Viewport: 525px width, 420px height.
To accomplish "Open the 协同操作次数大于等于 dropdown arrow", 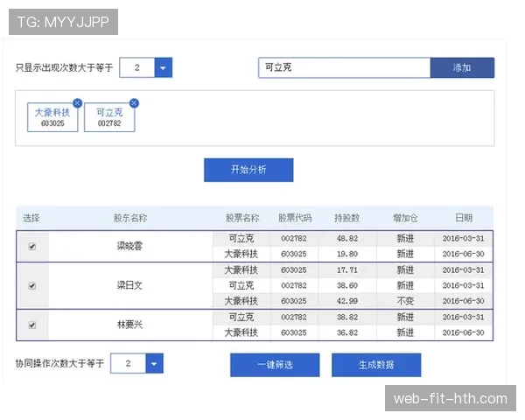I will pos(154,363).
